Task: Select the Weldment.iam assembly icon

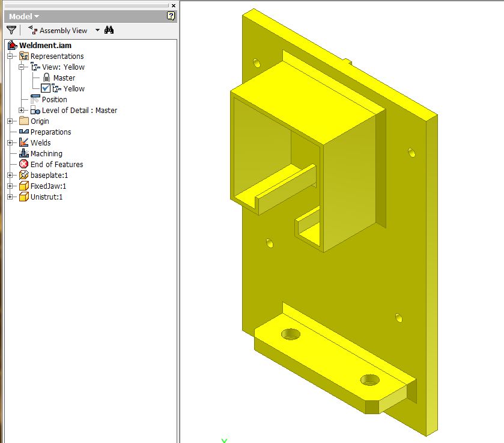Action: [13, 44]
